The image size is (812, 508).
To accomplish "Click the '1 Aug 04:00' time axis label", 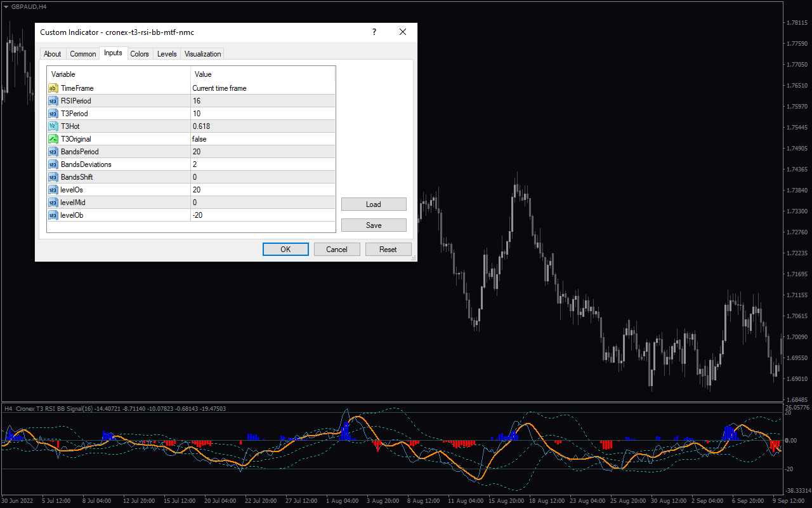I will click(x=341, y=501).
